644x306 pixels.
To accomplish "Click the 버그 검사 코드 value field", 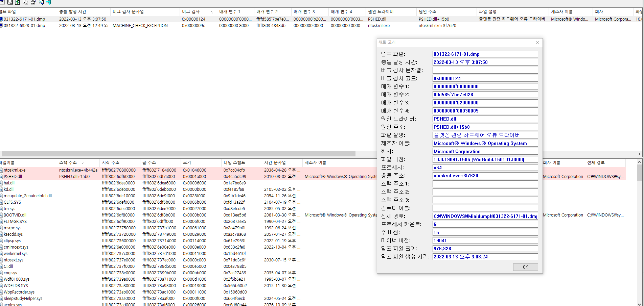I will coord(485,78).
